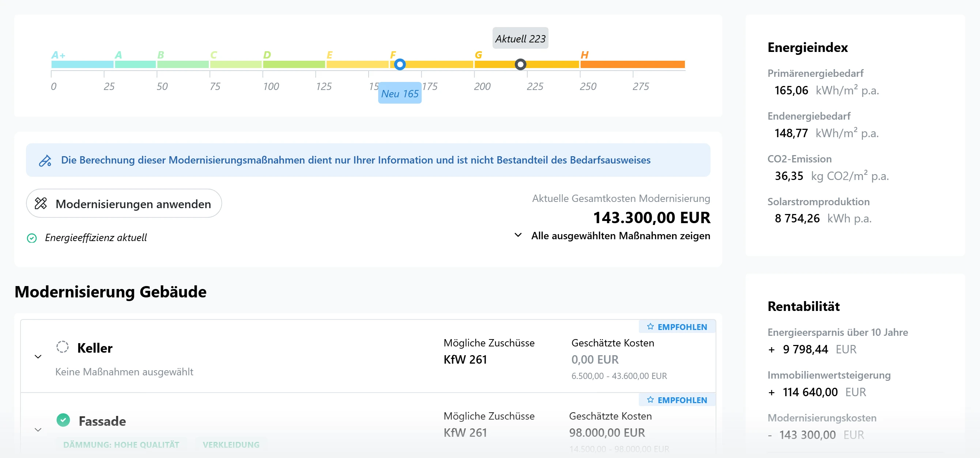This screenshot has width=980, height=458.
Task: Click the Energieersparnis value 9 798,44
Action: (x=805, y=349)
